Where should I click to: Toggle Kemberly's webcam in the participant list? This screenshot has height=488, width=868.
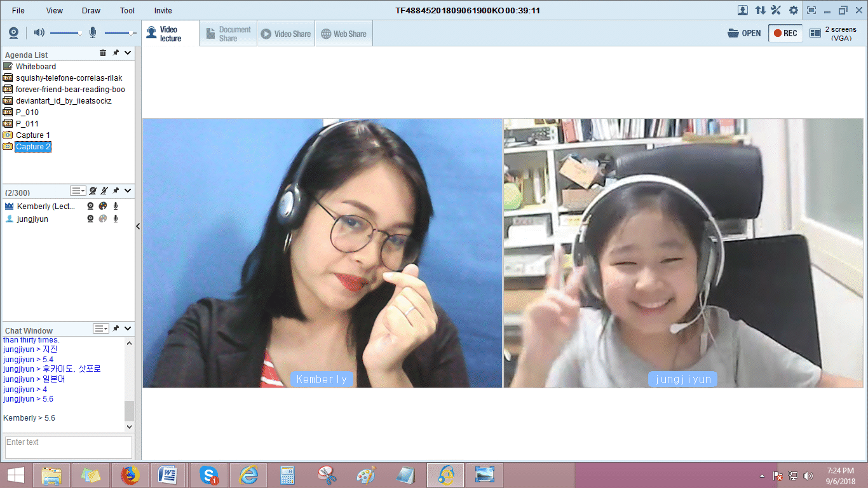91,206
